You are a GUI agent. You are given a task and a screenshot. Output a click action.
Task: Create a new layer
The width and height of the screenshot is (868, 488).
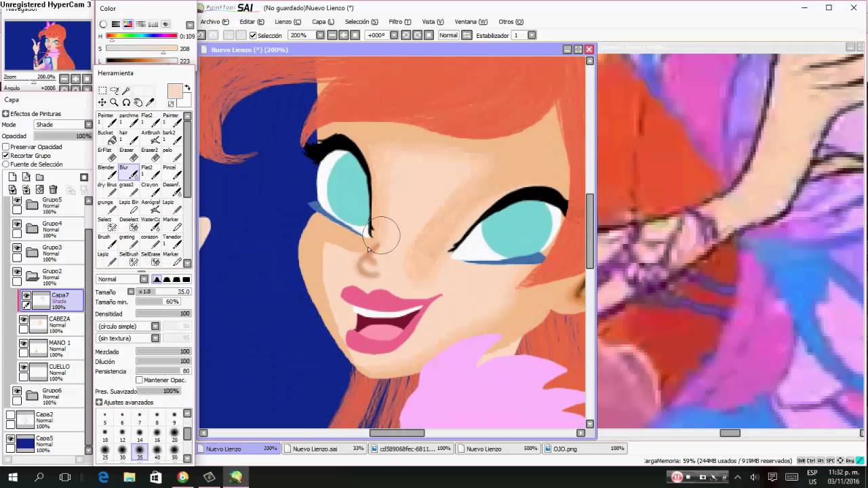click(x=12, y=178)
